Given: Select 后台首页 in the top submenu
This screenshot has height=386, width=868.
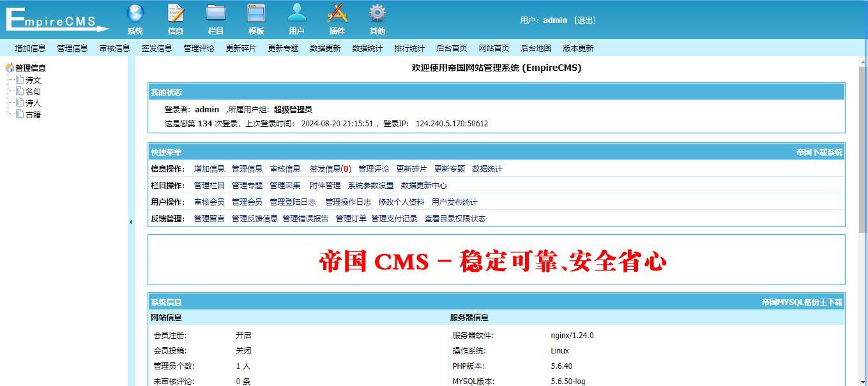Looking at the screenshot, I should pos(452,48).
